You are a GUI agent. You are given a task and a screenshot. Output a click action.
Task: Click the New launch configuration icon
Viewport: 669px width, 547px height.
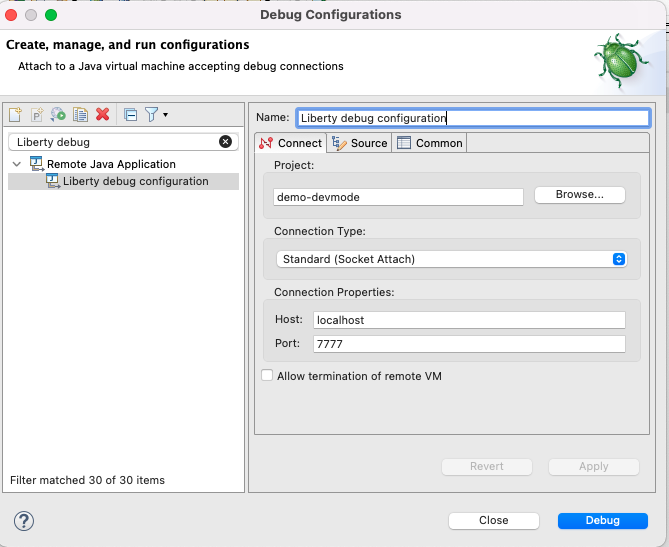pyautogui.click(x=15, y=115)
